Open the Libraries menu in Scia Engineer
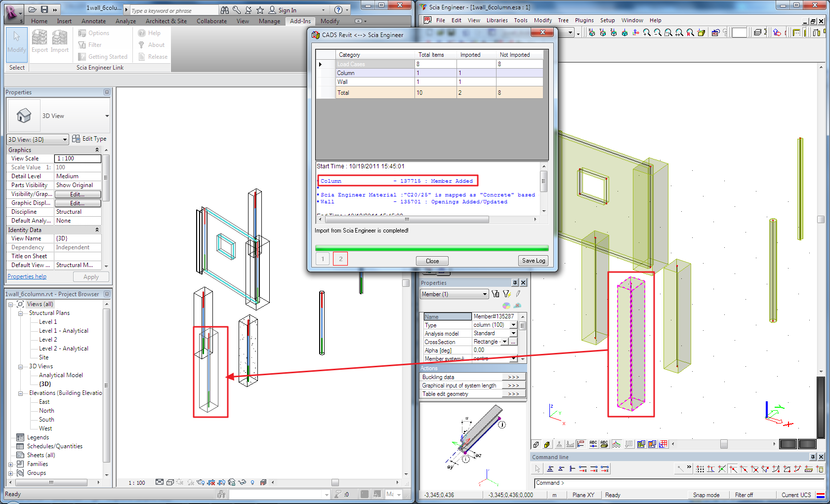The width and height of the screenshot is (830, 504). tap(497, 20)
